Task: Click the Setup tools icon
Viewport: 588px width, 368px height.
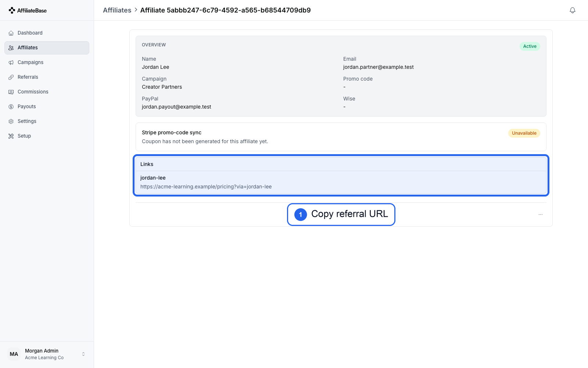Action: pyautogui.click(x=11, y=136)
